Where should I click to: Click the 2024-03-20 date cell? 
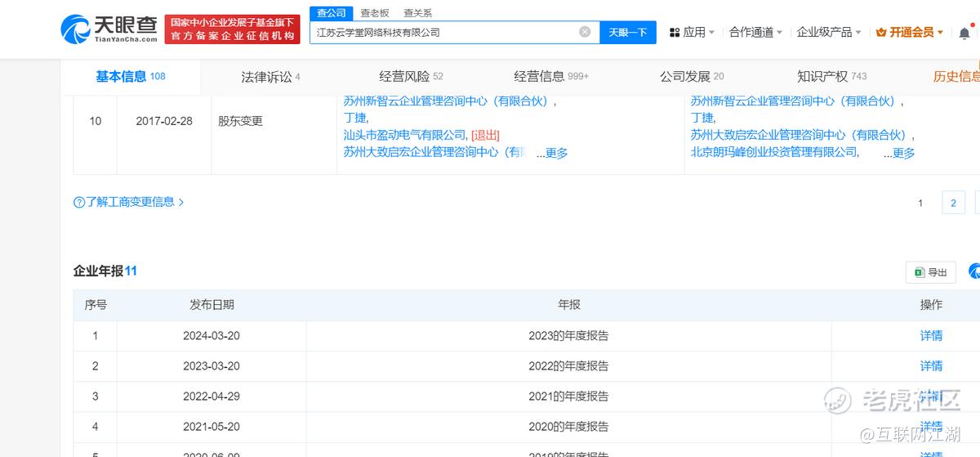pos(212,335)
